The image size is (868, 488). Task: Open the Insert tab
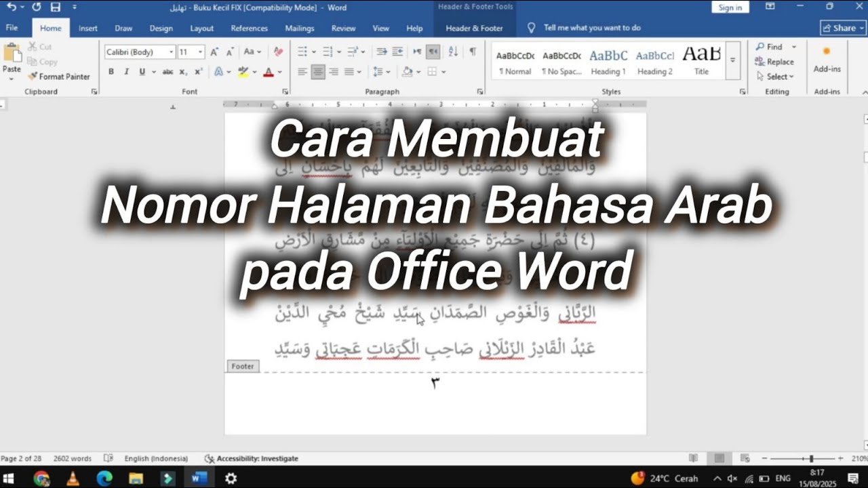coord(88,28)
